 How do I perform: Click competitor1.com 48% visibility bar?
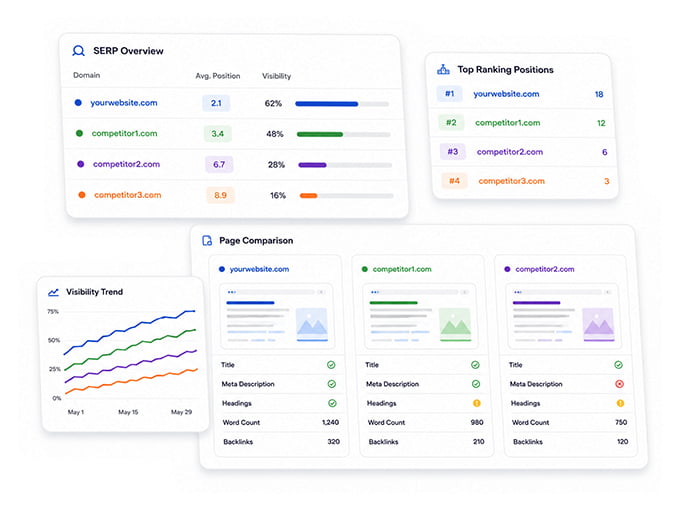click(x=343, y=134)
